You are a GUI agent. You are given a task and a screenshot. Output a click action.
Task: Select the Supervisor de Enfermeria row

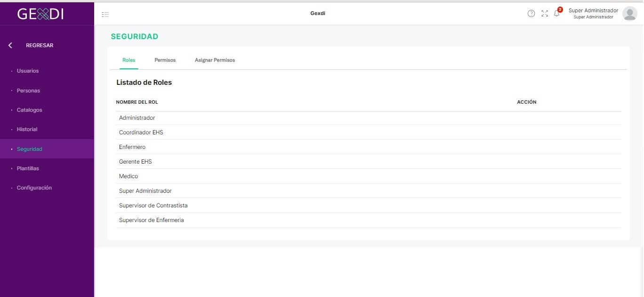tap(368, 220)
